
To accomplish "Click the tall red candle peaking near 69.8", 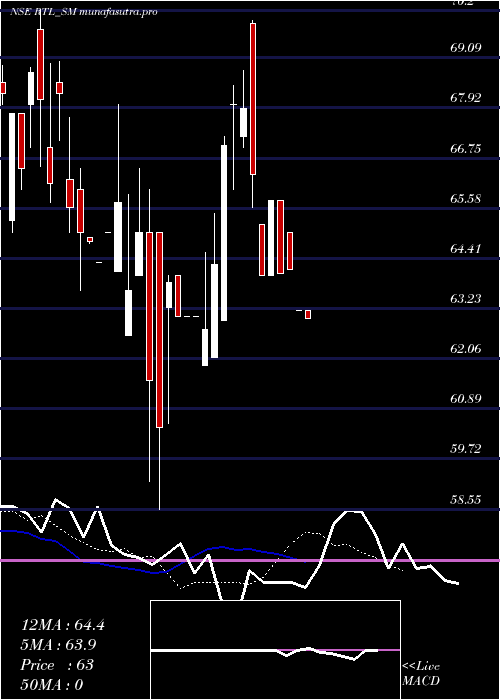I will tap(253, 99).
